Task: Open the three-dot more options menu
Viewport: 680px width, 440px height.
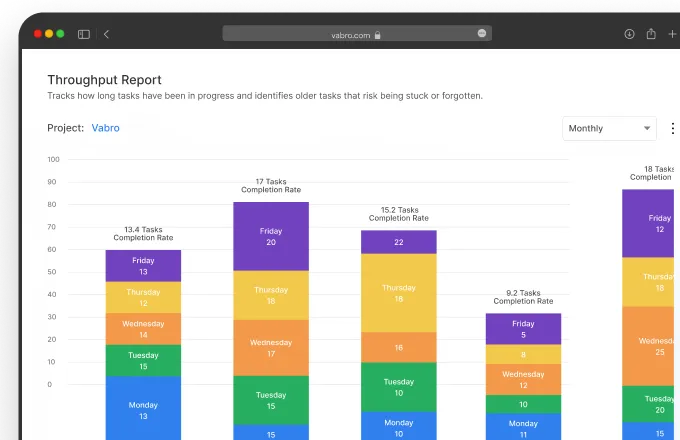Action: point(672,128)
